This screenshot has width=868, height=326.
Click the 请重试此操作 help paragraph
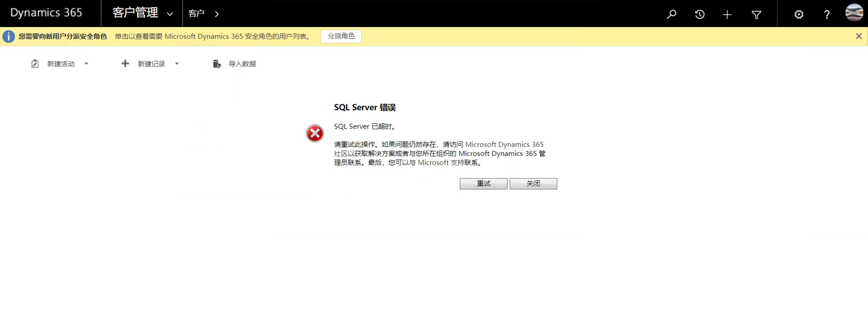click(x=440, y=153)
